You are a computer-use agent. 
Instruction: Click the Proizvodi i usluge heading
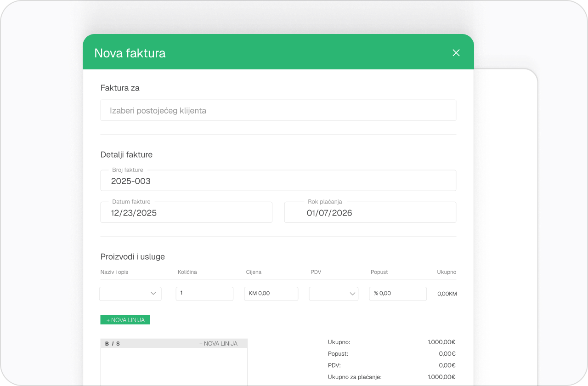coord(133,257)
